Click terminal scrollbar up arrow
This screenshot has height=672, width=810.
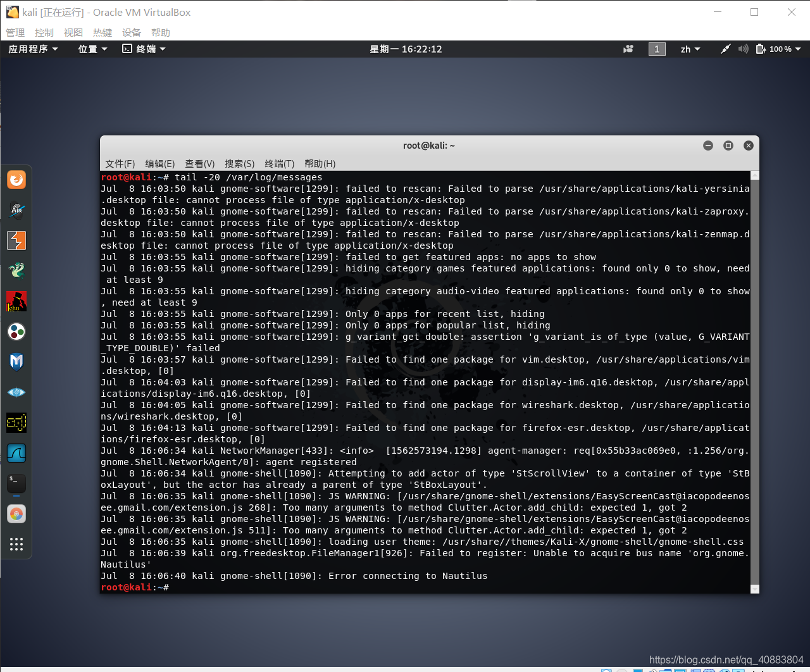[x=754, y=175]
